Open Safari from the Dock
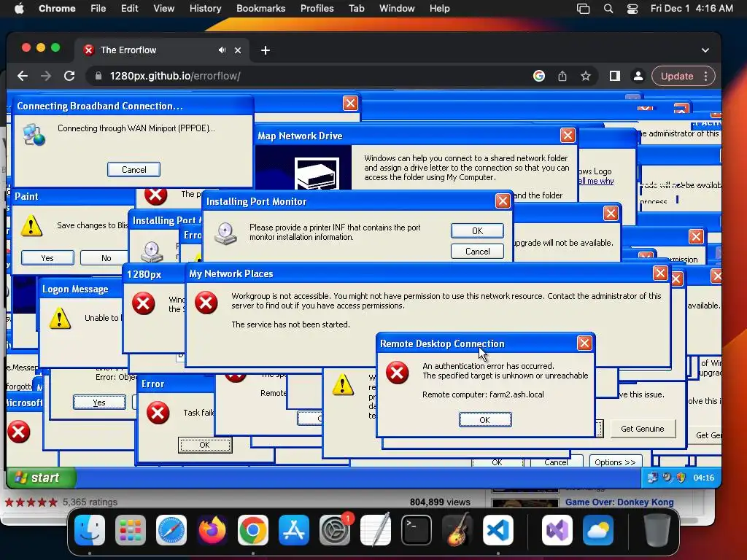 (171, 530)
